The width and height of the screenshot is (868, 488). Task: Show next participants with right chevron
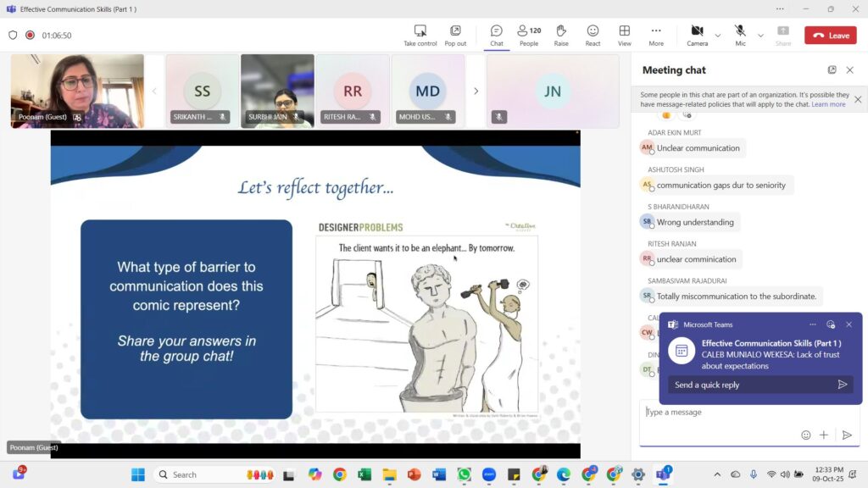point(476,91)
